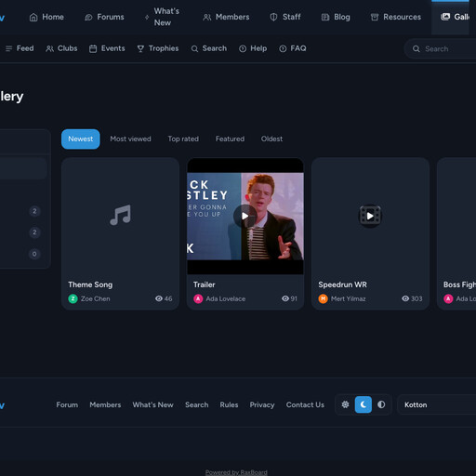Screen dimensions: 476x476
Task: Show Featured gallery items
Action: click(x=230, y=139)
